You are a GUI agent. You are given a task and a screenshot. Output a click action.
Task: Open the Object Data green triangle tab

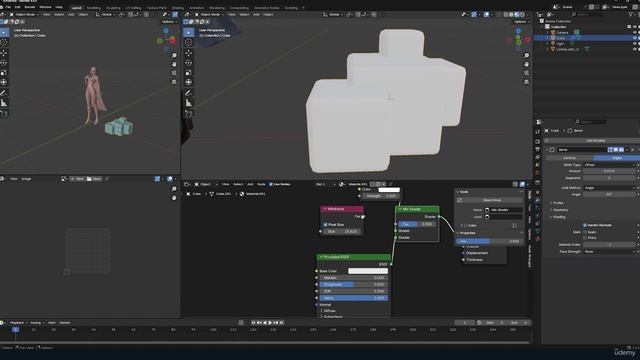point(538,231)
